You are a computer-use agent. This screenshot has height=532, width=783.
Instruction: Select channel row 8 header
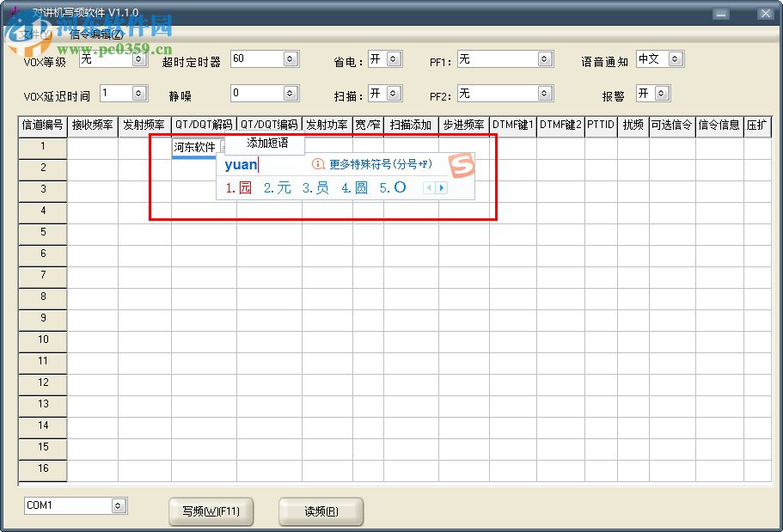42,297
